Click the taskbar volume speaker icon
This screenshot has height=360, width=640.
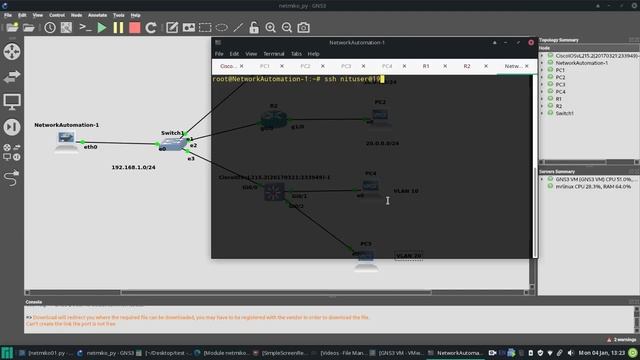[x=570, y=353]
